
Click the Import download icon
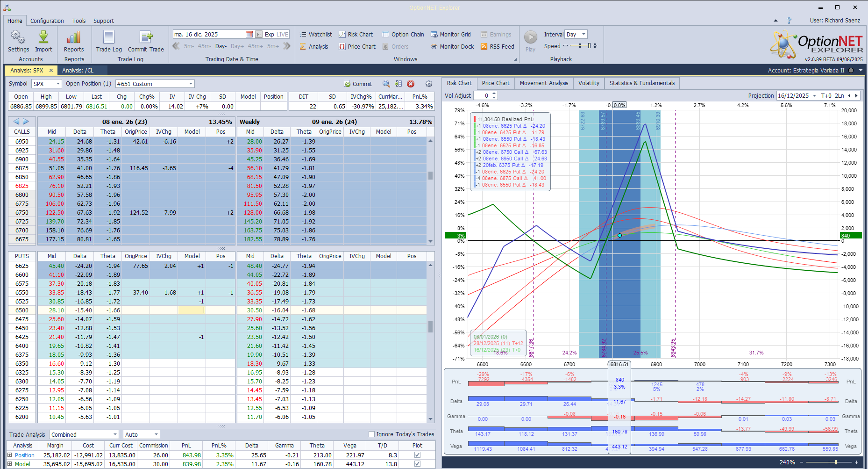tap(43, 38)
